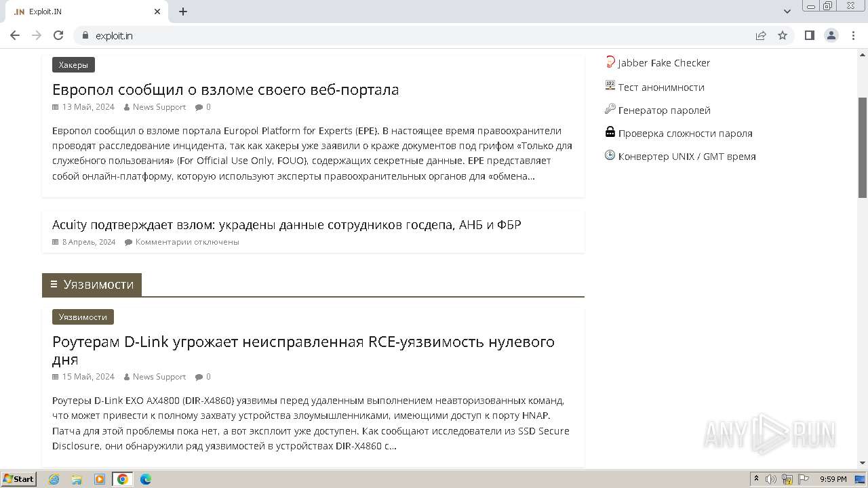Open Action Center flag icon
The image size is (868, 488).
(804, 479)
